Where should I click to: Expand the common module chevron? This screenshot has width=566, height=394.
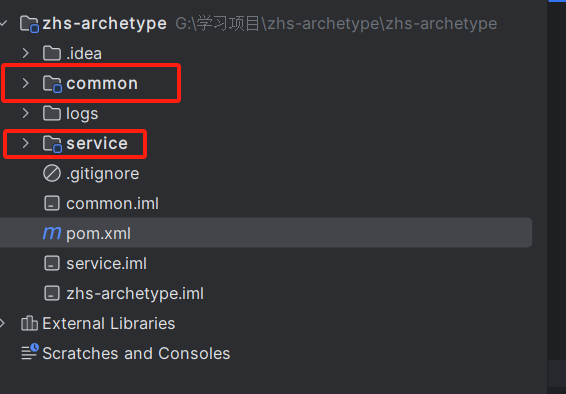[x=25, y=83]
